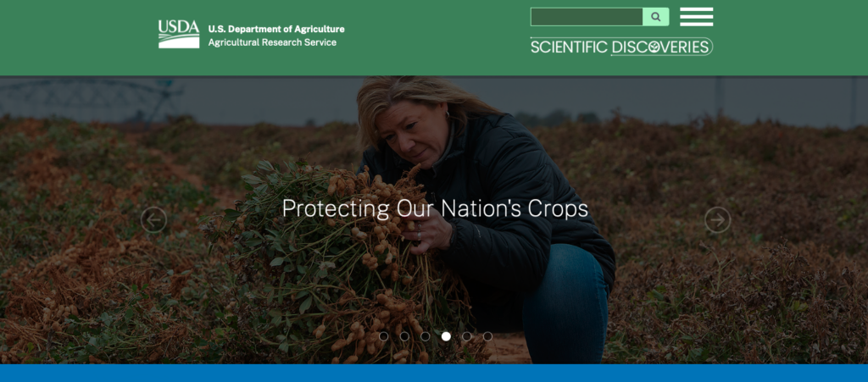
Task: Click the magnifying glass search button
Action: pos(656,17)
